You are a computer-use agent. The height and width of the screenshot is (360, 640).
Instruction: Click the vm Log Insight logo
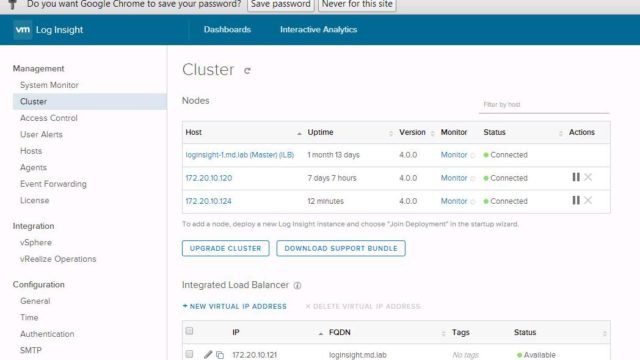click(x=48, y=30)
